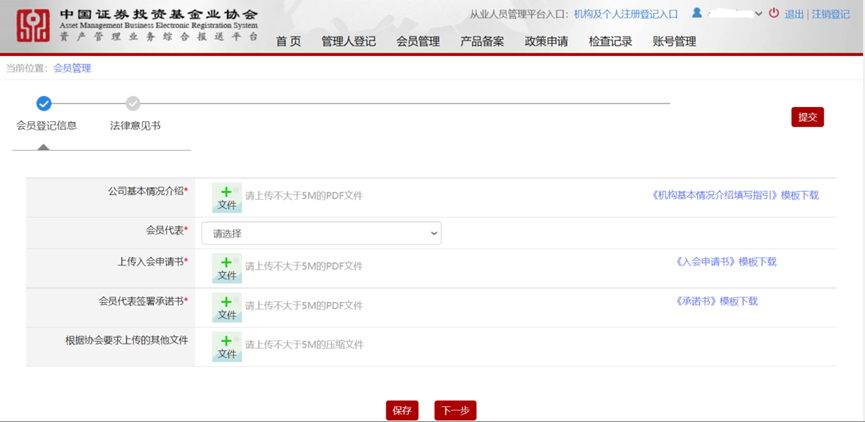
Task: Click the 注销登记 link
Action: (830, 14)
